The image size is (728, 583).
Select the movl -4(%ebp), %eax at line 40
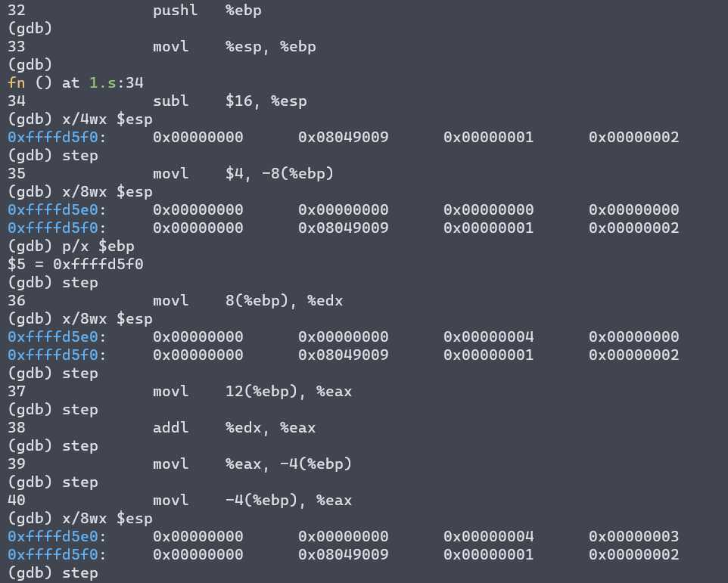[251, 500]
